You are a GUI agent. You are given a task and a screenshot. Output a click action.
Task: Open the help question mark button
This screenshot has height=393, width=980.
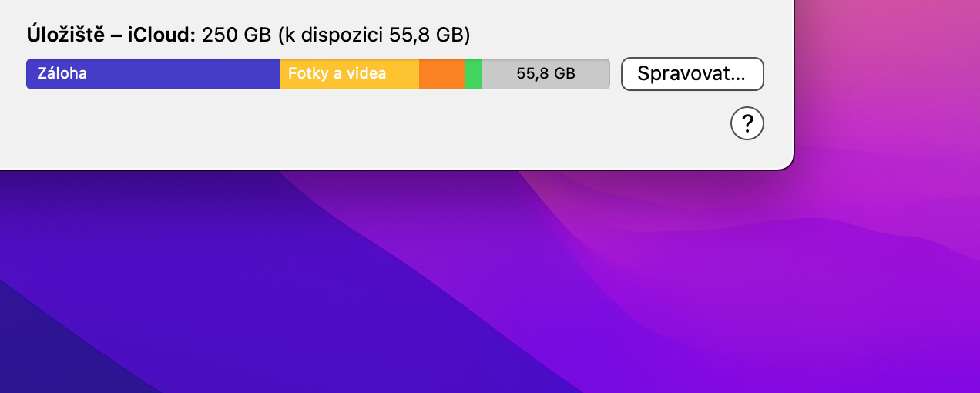pos(747,123)
